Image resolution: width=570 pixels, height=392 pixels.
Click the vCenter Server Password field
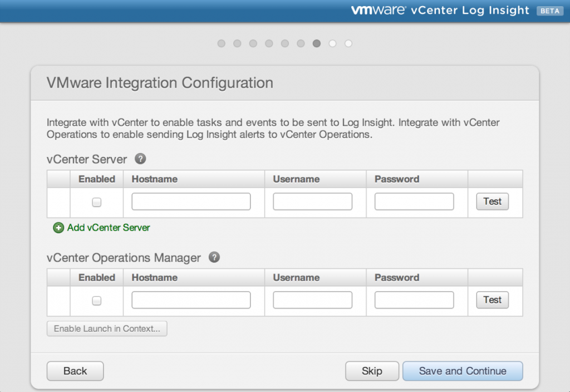(414, 202)
